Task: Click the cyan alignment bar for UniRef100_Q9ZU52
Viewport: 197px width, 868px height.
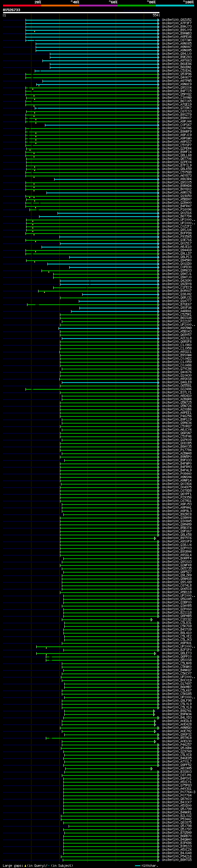Action: pos(92,20)
